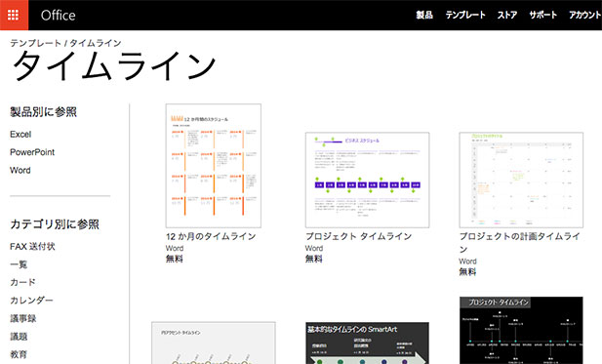Click the プロジェクトの計画タイムライン title link
The image size is (602, 364).
519,243
